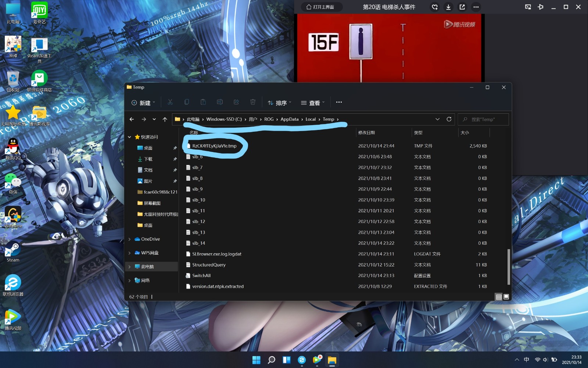This screenshot has width=588, height=368.
Task: Select version.dat.ntpk.extracted file
Action: point(218,286)
